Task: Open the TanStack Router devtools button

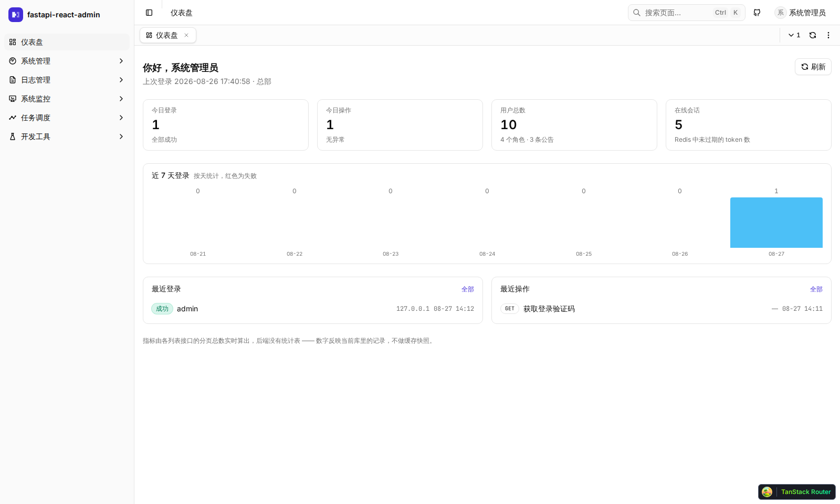Action: pos(797,492)
